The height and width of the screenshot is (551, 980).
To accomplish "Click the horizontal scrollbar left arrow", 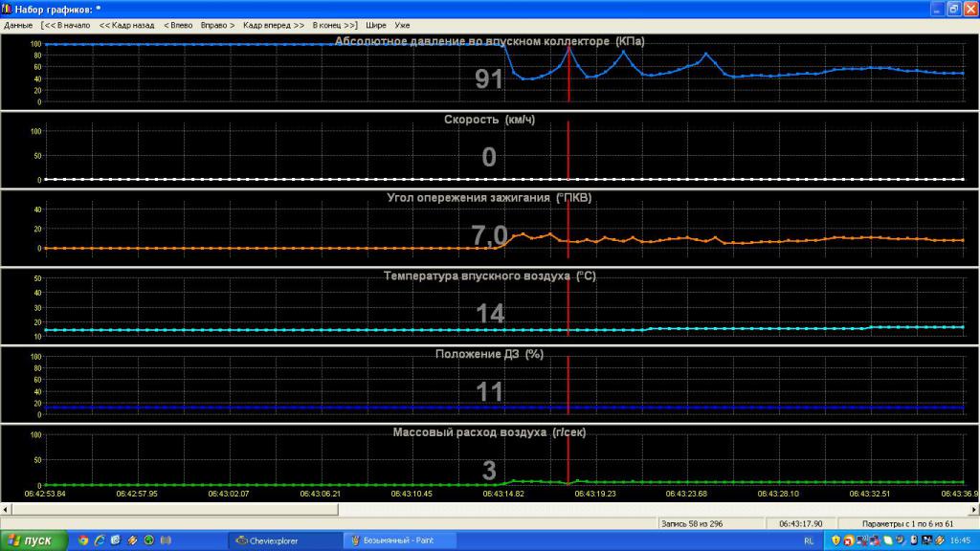I will click(6, 509).
